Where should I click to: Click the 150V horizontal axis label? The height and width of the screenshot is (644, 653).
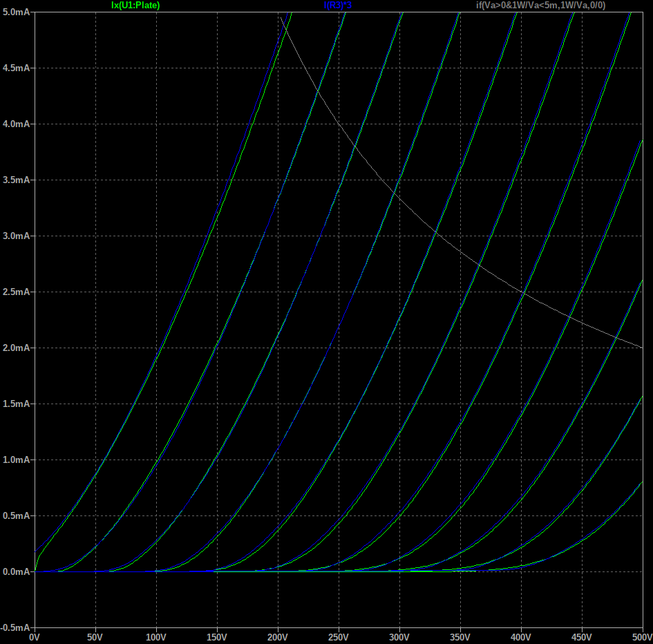coord(216,637)
